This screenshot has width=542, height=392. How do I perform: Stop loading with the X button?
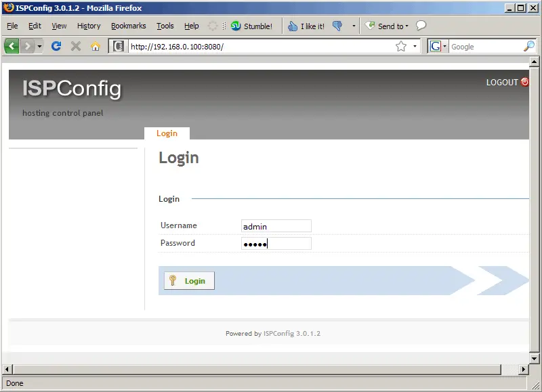click(76, 46)
